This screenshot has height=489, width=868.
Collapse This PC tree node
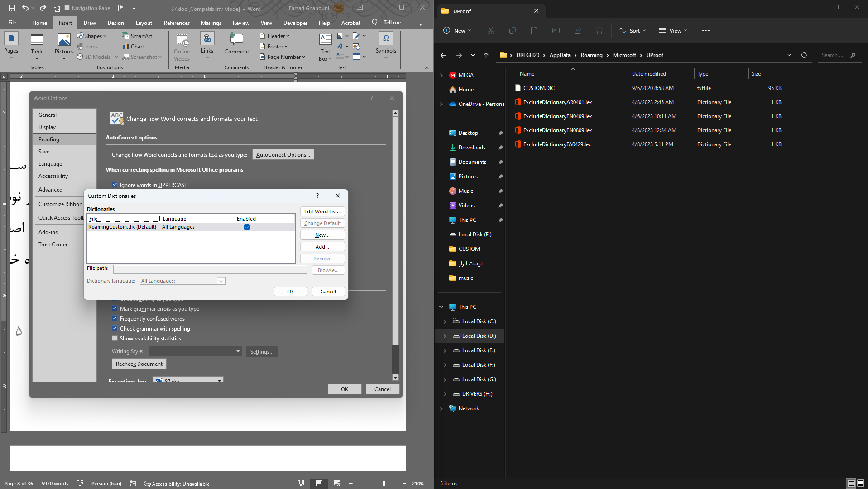pos(441,307)
